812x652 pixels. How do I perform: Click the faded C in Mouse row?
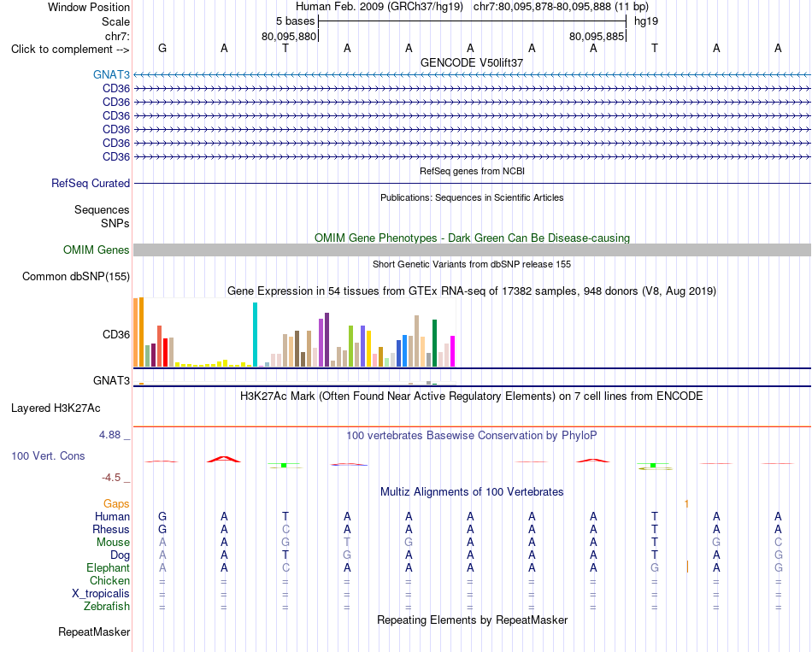(x=778, y=543)
